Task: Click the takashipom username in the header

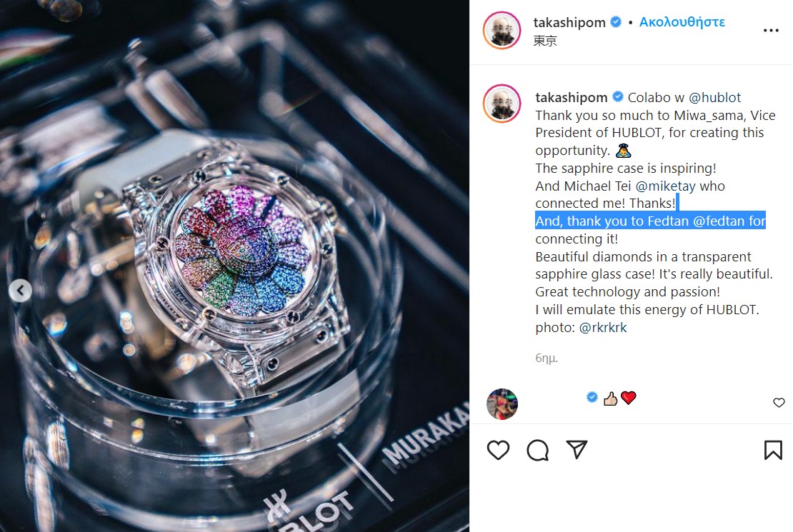Action: pyautogui.click(x=569, y=22)
